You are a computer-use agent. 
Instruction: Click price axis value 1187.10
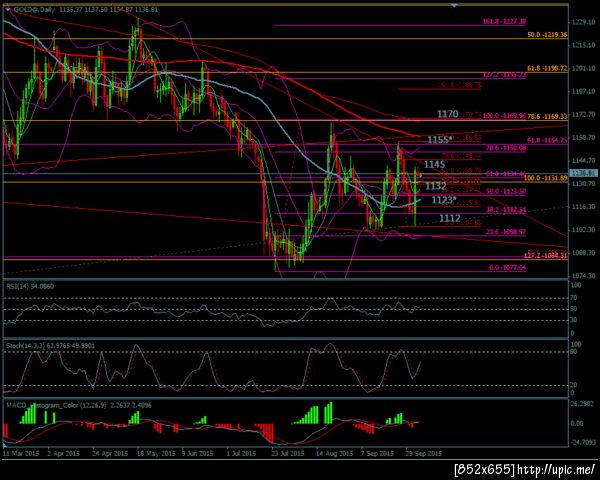tap(584, 91)
